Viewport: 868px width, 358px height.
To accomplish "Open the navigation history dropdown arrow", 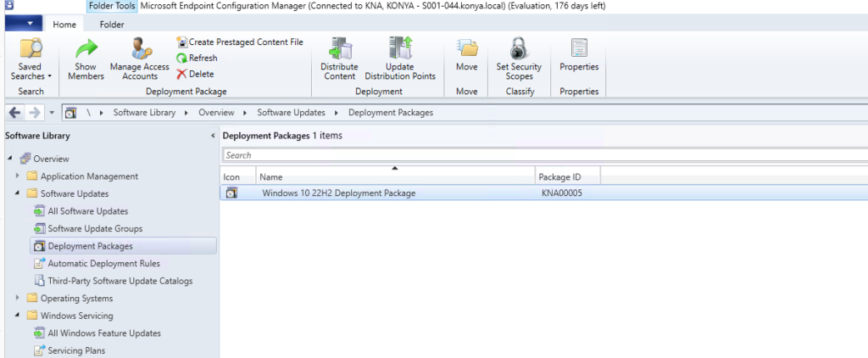I will [x=52, y=113].
